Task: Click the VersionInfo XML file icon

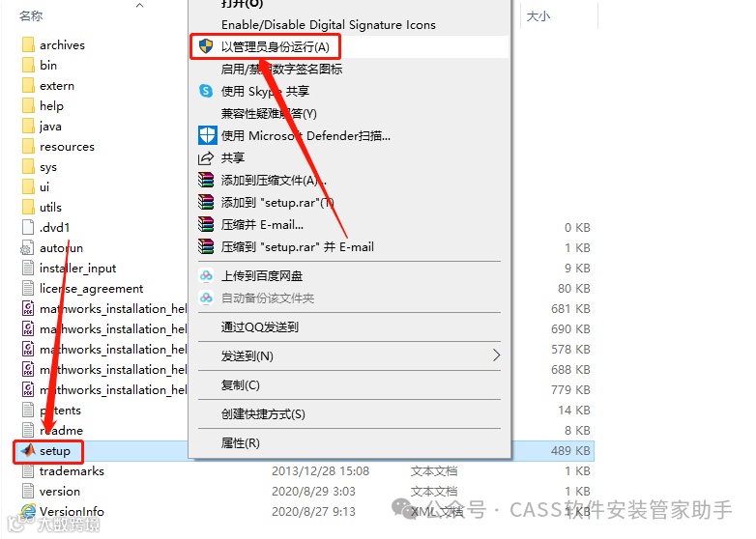Action: (x=28, y=511)
